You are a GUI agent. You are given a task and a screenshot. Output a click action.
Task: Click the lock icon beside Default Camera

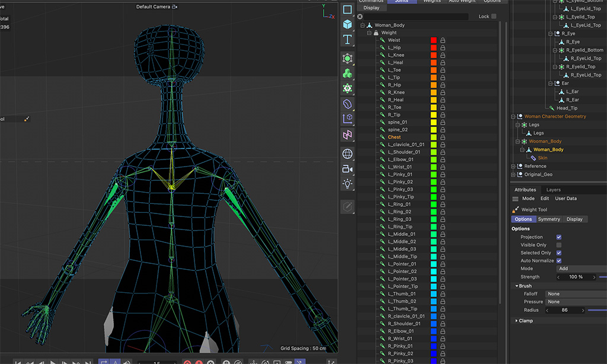(x=175, y=7)
